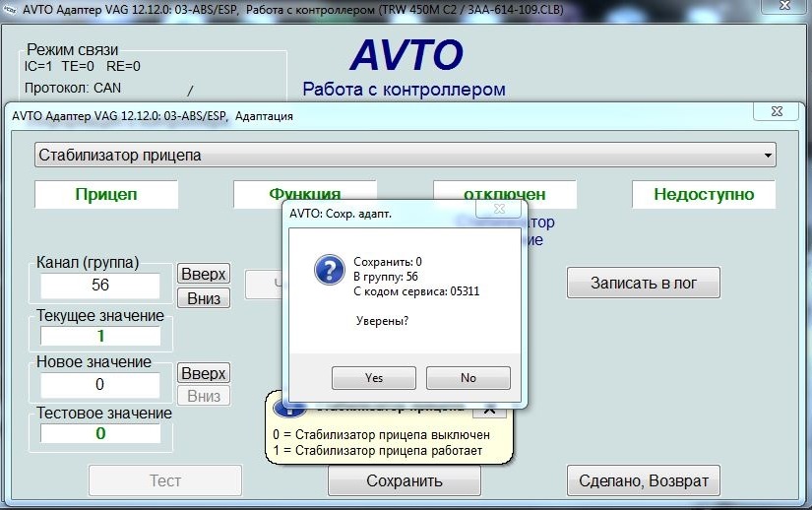
Task: Click the line 0 = Стабилизатор прицепа выключен
Action: tap(381, 434)
